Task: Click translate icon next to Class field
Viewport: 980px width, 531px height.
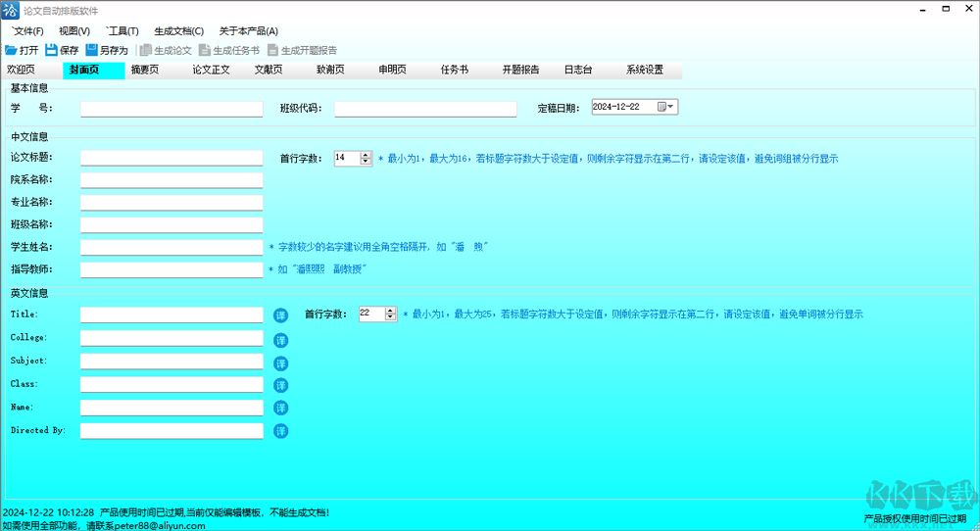Action: point(281,385)
